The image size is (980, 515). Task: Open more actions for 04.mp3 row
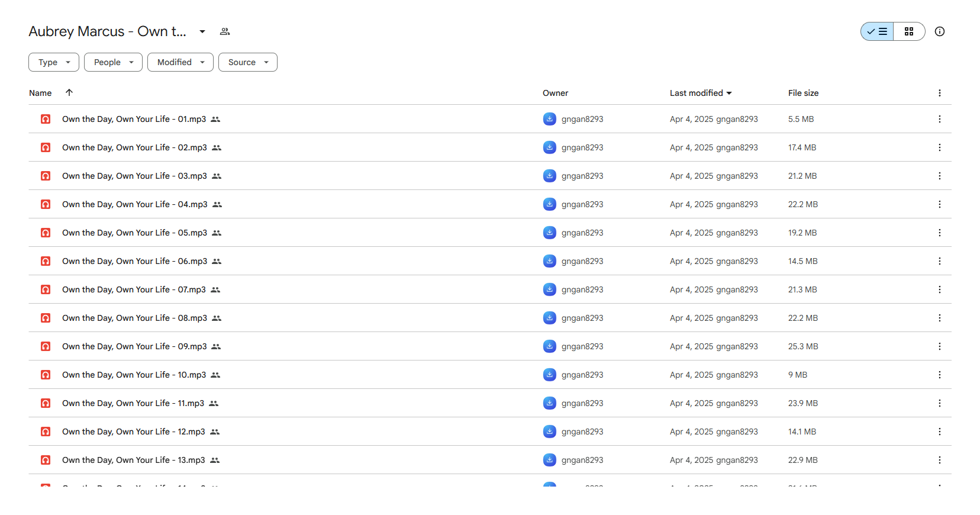coord(939,204)
